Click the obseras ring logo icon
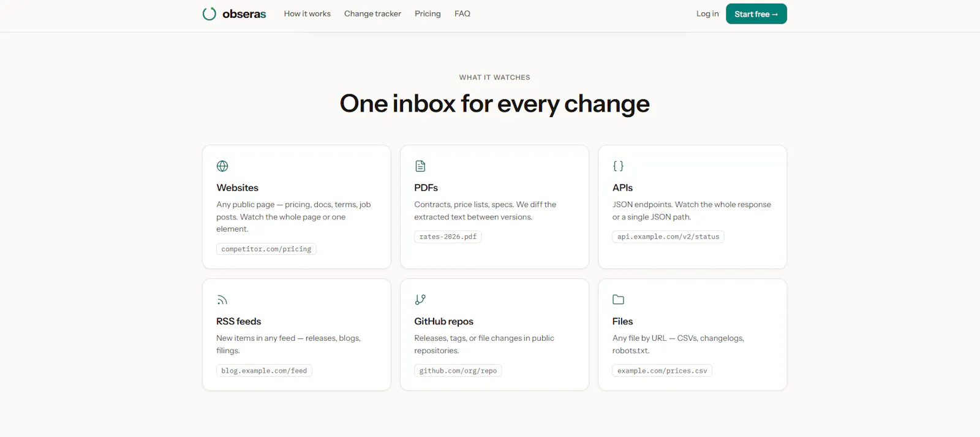980x437 pixels. [209, 13]
